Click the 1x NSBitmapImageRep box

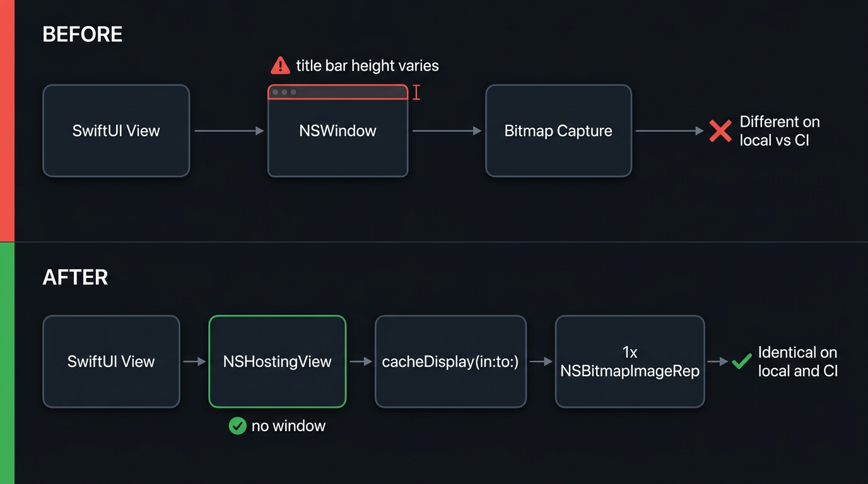[x=630, y=362]
